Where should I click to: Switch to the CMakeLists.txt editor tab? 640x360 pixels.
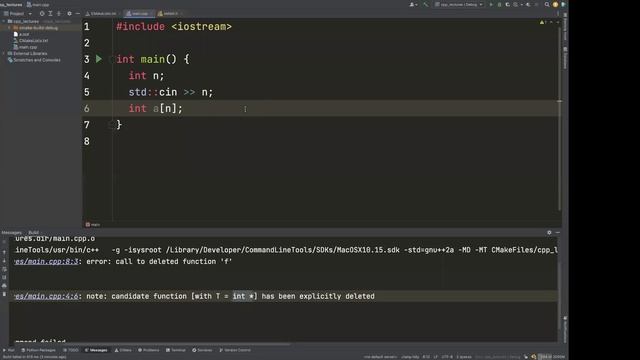pyautogui.click(x=102, y=13)
